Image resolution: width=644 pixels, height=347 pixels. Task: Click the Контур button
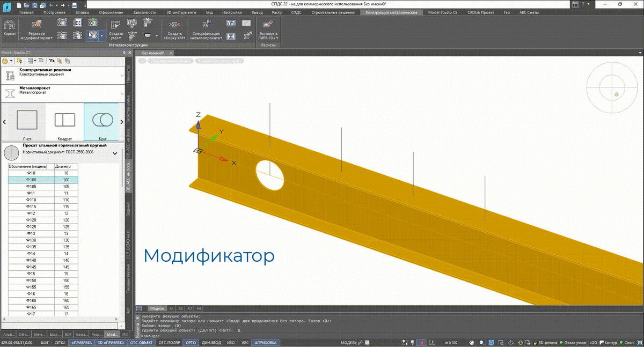609,342
